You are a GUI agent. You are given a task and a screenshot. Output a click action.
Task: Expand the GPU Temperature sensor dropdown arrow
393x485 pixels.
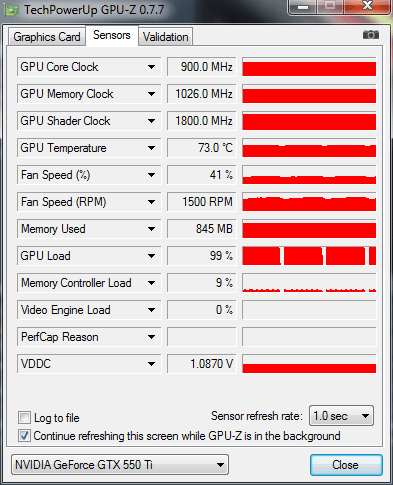point(151,148)
